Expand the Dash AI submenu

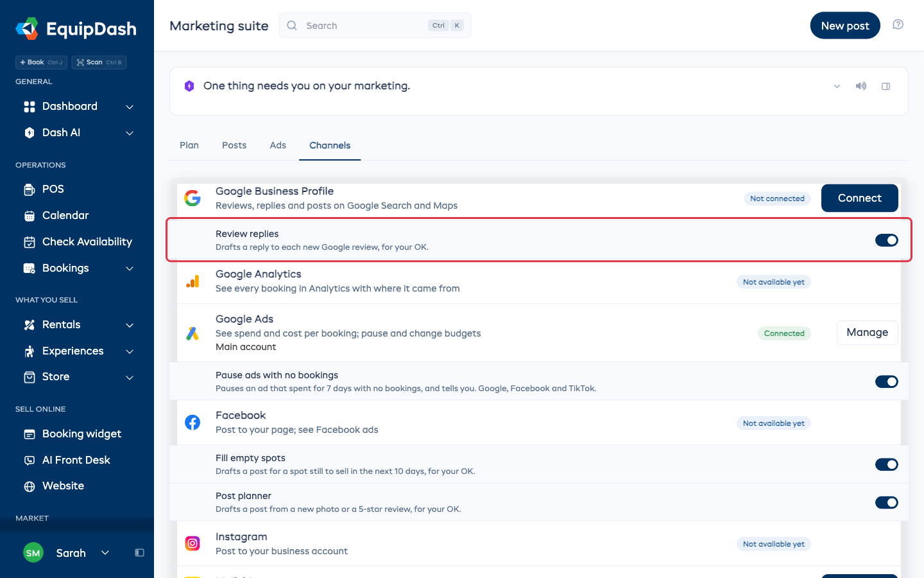[x=130, y=133]
